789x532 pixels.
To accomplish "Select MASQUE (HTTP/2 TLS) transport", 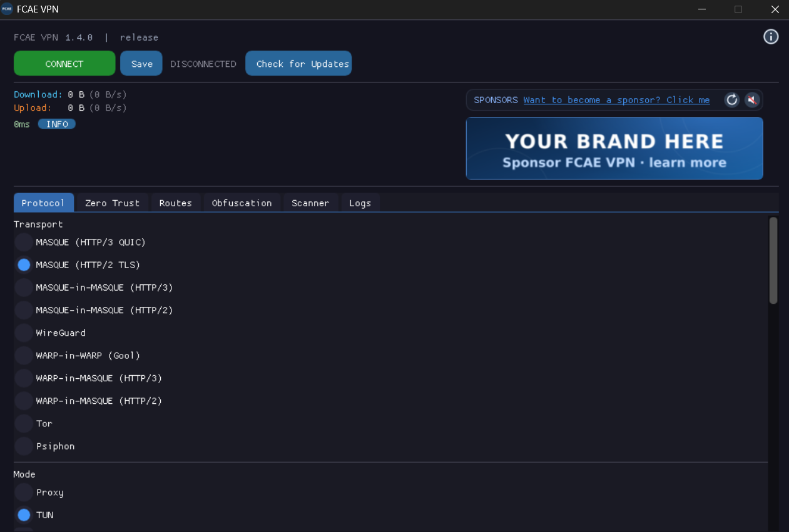I will 78,265.
